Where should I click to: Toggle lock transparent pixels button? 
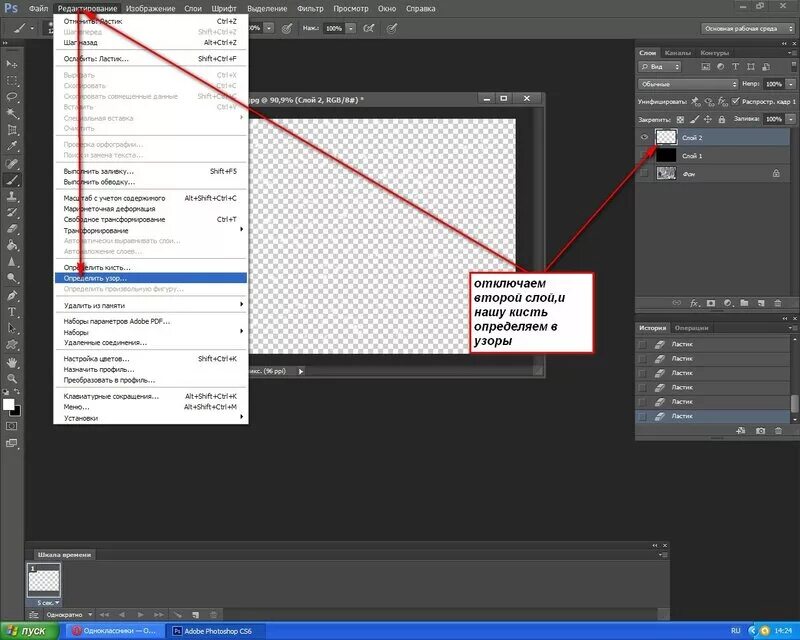pos(680,119)
